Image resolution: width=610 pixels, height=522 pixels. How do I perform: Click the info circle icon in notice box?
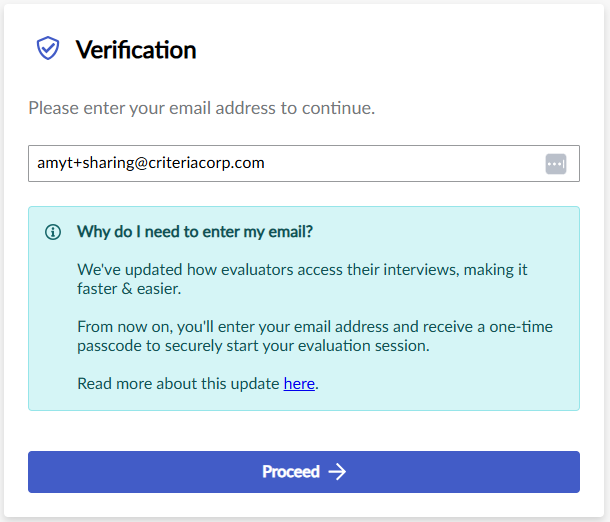point(53,232)
